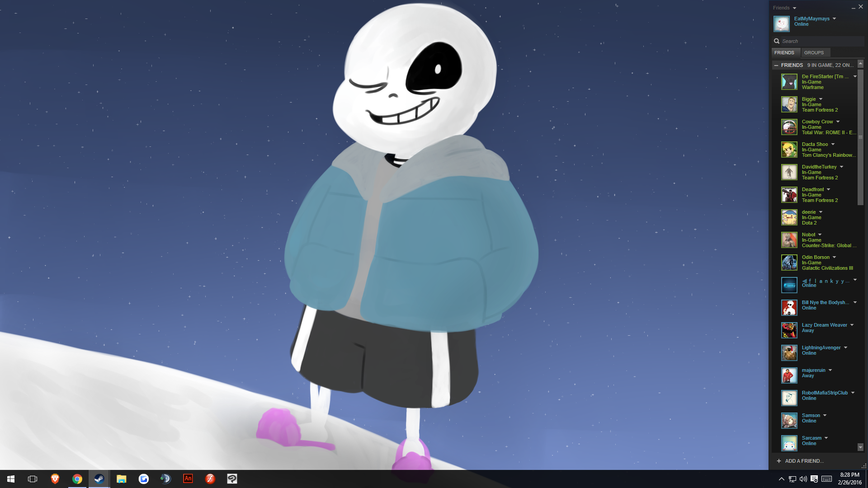Open RobotMafiaStripClub's avatar
This screenshot has height=488, width=868.
[x=789, y=398]
